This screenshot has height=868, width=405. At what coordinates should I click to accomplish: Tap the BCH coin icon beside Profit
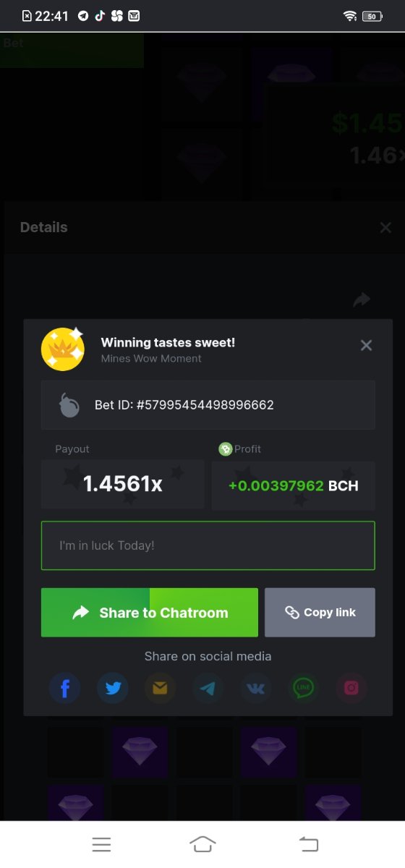(x=226, y=449)
